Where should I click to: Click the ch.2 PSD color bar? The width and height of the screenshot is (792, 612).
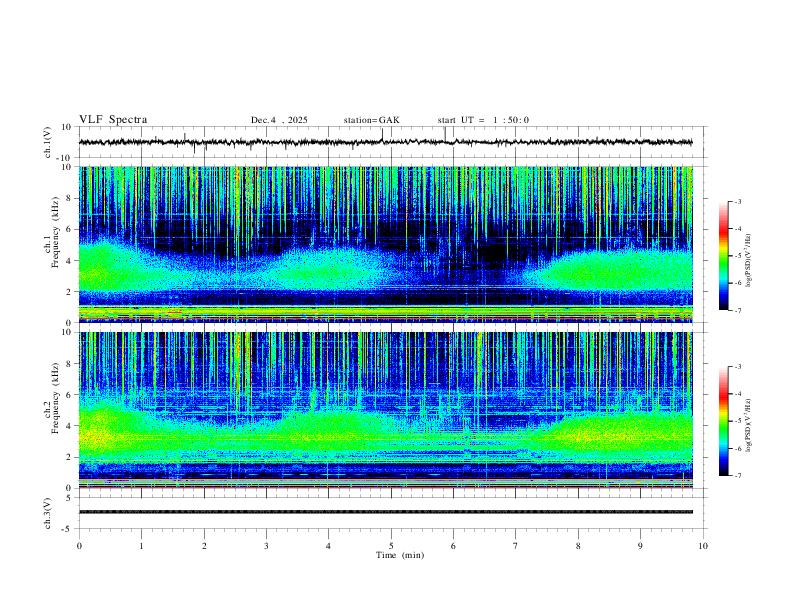[723, 421]
